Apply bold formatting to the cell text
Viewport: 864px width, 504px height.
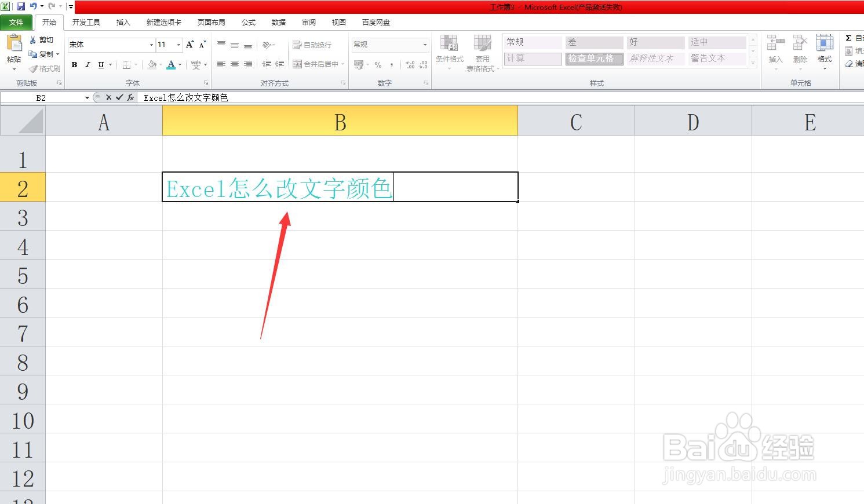[74, 64]
